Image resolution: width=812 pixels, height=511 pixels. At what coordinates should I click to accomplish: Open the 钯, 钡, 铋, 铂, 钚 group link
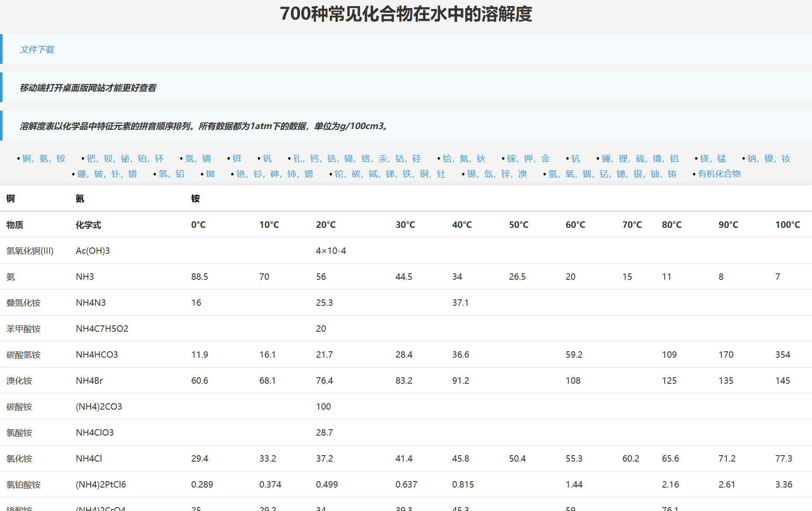[x=125, y=158]
